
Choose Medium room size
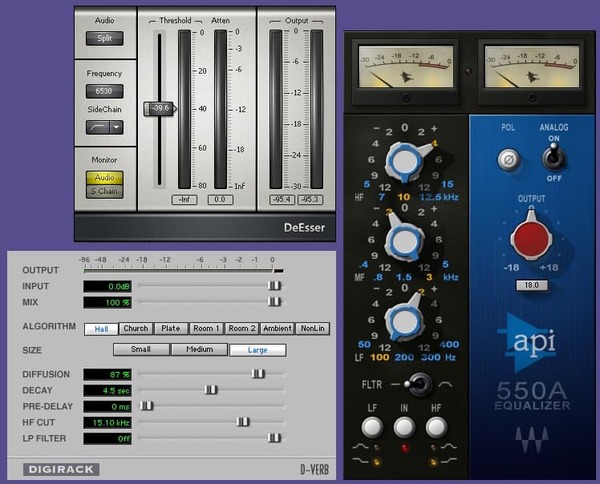(x=199, y=349)
